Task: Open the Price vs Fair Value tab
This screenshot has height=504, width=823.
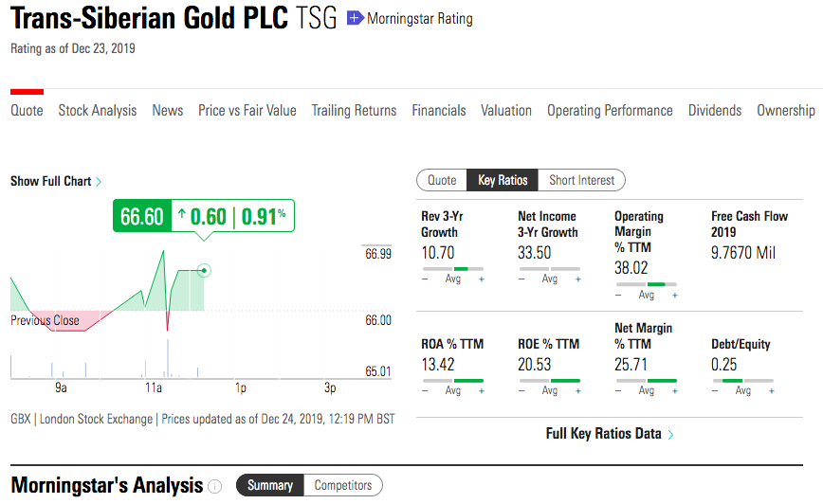Action: point(247,111)
